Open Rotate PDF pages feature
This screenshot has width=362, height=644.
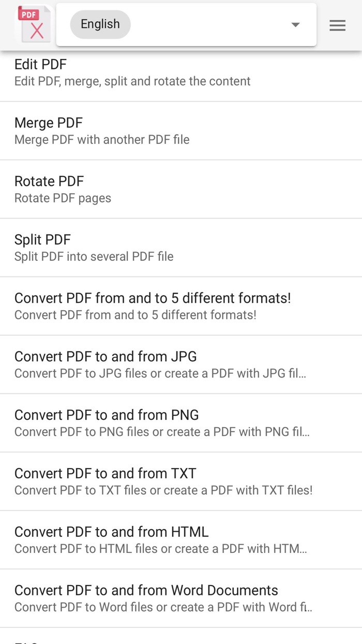pyautogui.click(x=49, y=182)
